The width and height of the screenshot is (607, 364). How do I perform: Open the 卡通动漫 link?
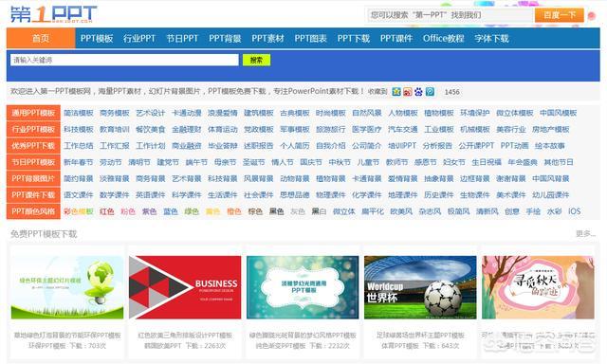coord(187,113)
